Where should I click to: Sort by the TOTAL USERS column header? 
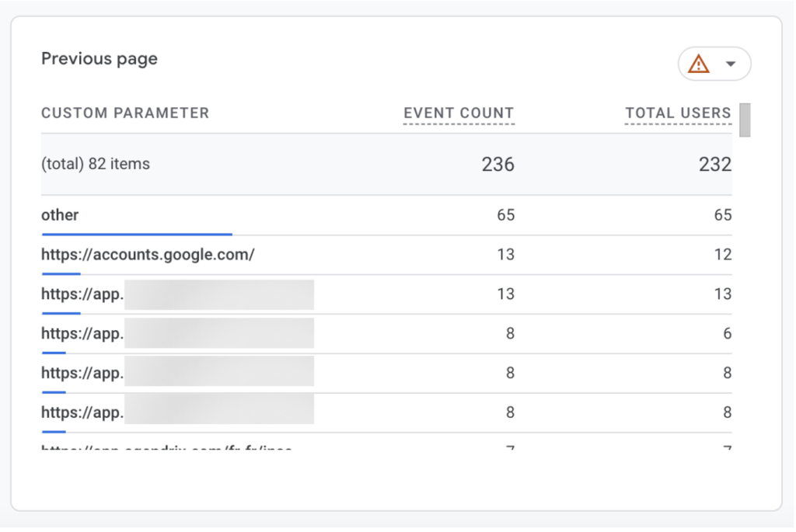click(678, 113)
